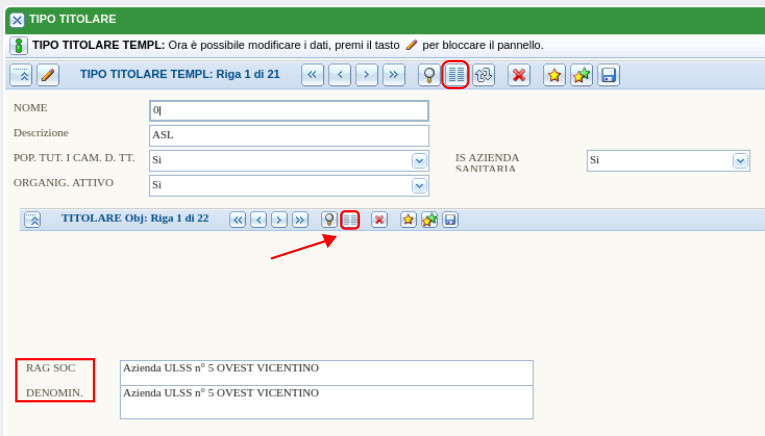Switch to list view in TITOLARE Obj toolbar
This screenshot has height=436, width=765.
point(350,220)
